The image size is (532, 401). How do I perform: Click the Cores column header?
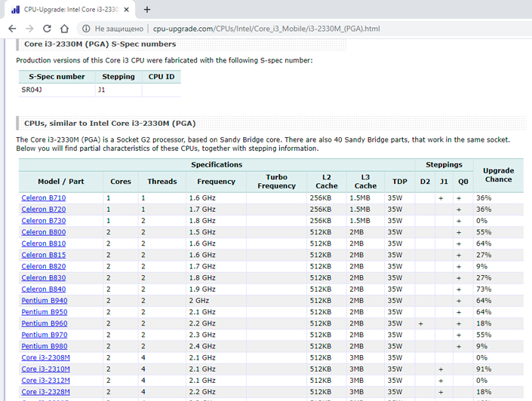[x=121, y=182]
